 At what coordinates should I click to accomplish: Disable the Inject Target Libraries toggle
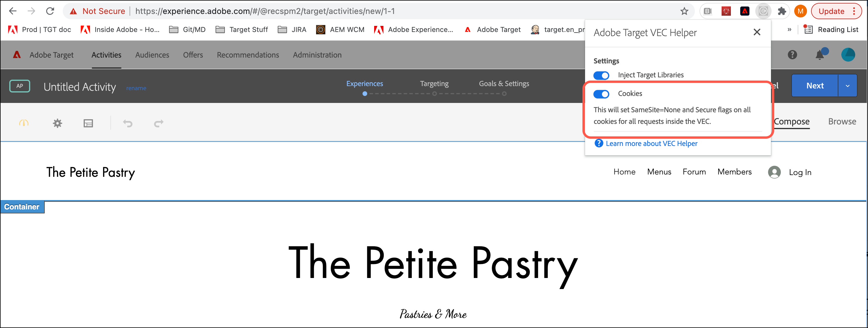pyautogui.click(x=601, y=75)
